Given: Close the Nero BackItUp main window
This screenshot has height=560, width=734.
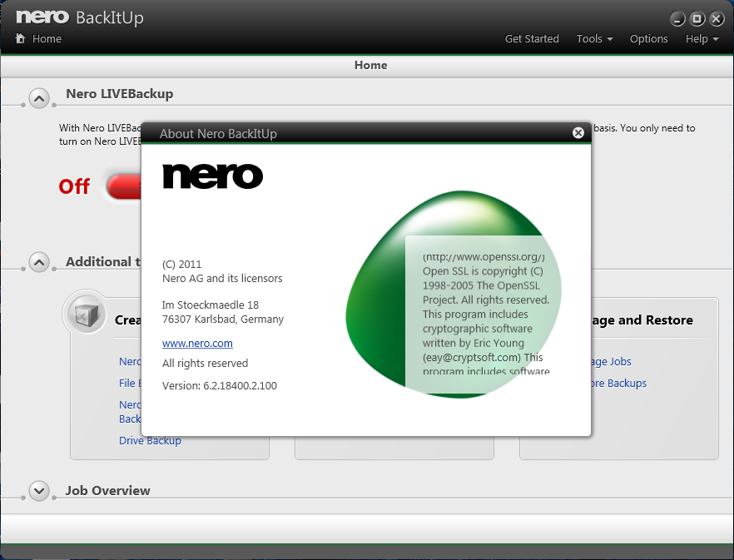Looking at the screenshot, I should click(717, 19).
